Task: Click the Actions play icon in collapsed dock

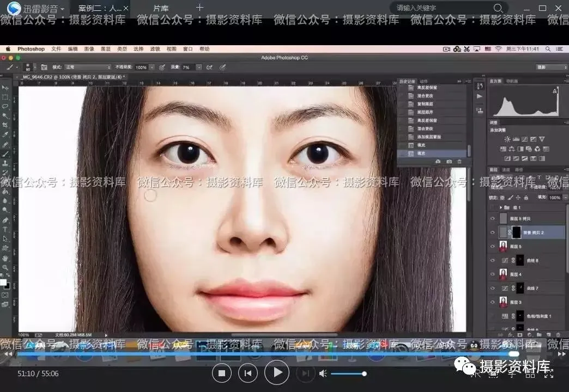Action: (480, 96)
